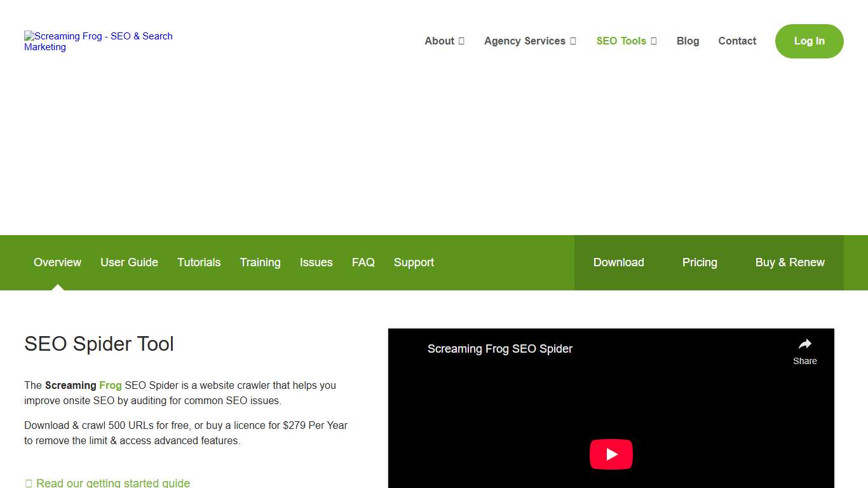
Task: Navigate to the Contact page
Action: click(737, 41)
